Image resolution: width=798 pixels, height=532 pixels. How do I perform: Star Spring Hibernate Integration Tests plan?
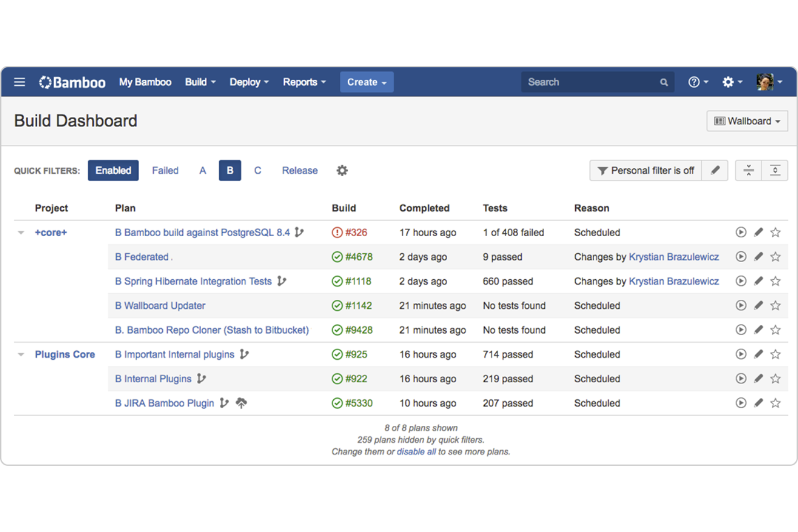pos(775,281)
